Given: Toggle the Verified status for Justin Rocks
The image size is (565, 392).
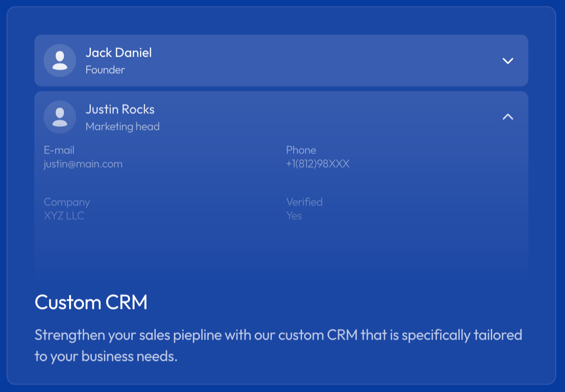Looking at the screenshot, I should tap(294, 215).
